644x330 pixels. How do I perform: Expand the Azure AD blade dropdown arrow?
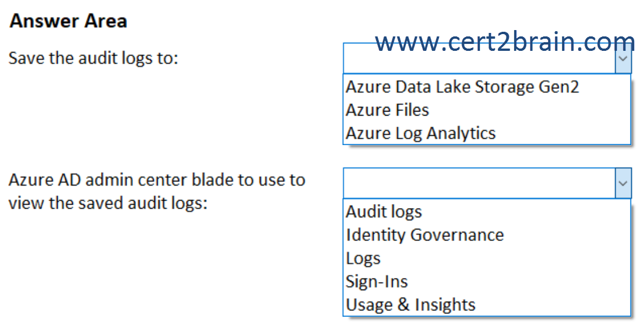pos(623,183)
